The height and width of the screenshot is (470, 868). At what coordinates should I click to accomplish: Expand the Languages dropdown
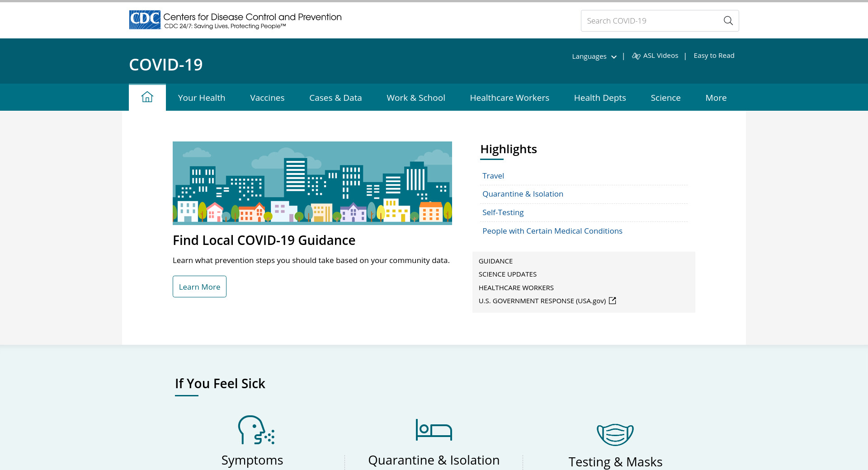[x=594, y=56]
